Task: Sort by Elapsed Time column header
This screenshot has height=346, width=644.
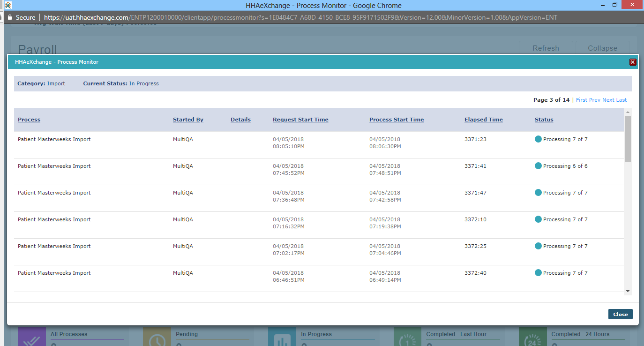Action: point(483,120)
